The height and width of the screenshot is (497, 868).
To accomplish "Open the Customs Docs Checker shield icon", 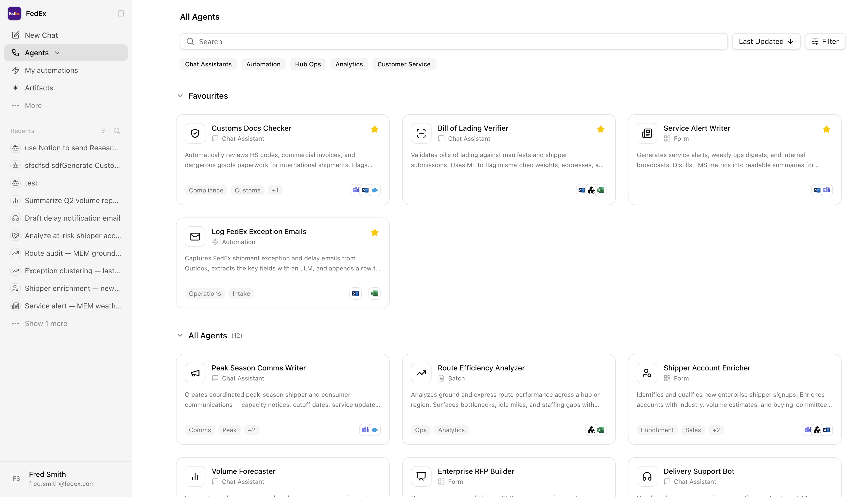I will pos(195,133).
